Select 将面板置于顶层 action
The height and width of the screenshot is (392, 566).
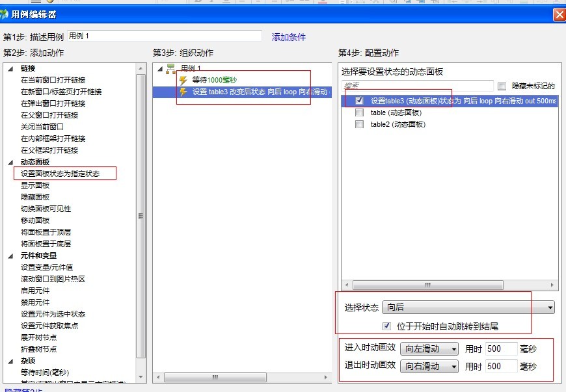46,232
